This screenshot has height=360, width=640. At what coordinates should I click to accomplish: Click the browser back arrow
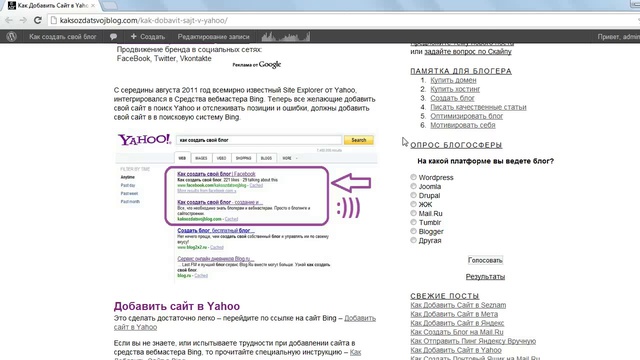[x=9, y=20]
